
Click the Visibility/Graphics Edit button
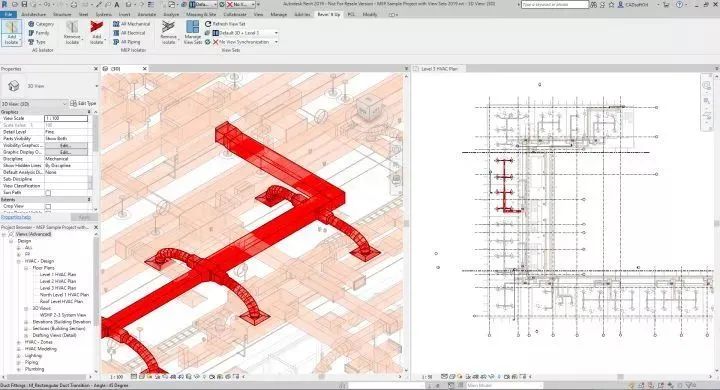point(66,145)
